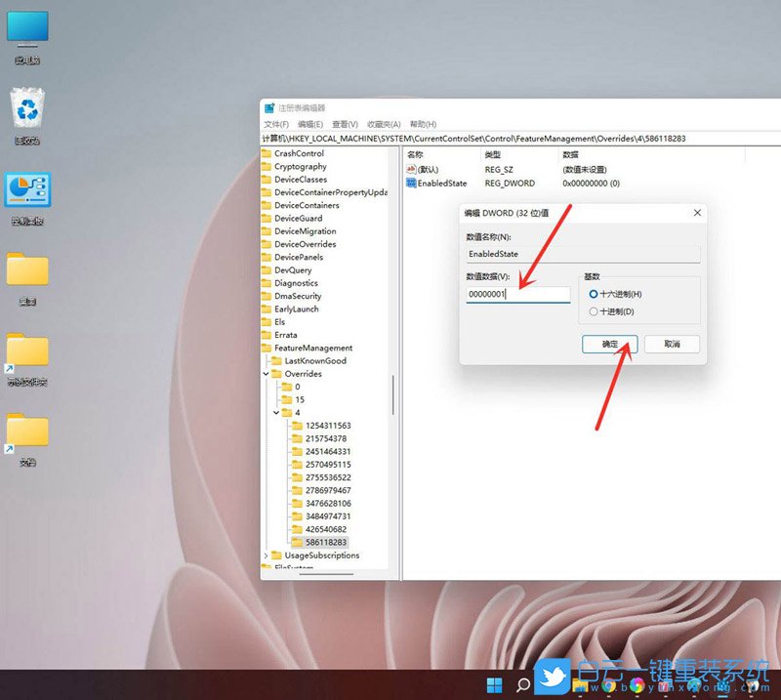The image size is (781, 700).
Task: Click the 取消 button to cancel
Action: [670, 345]
